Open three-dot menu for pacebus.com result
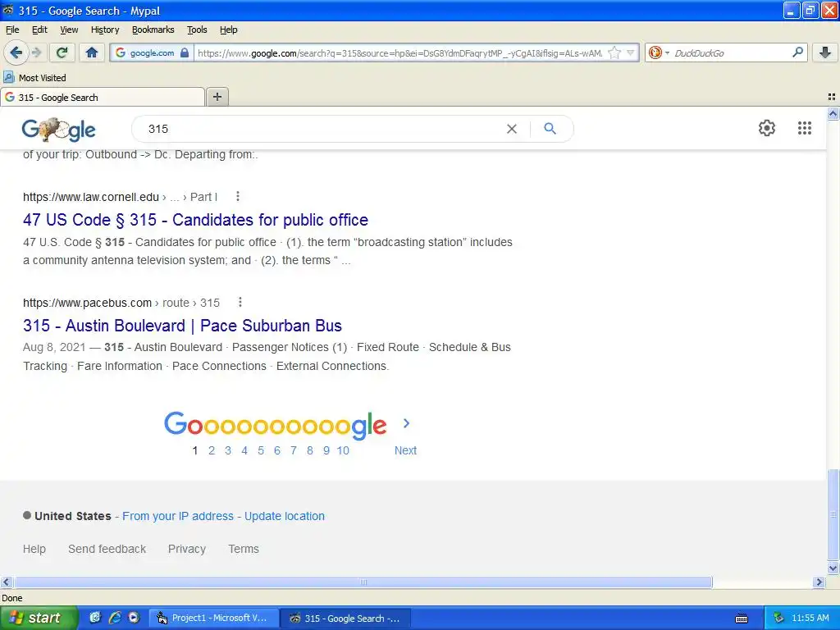 click(x=240, y=302)
